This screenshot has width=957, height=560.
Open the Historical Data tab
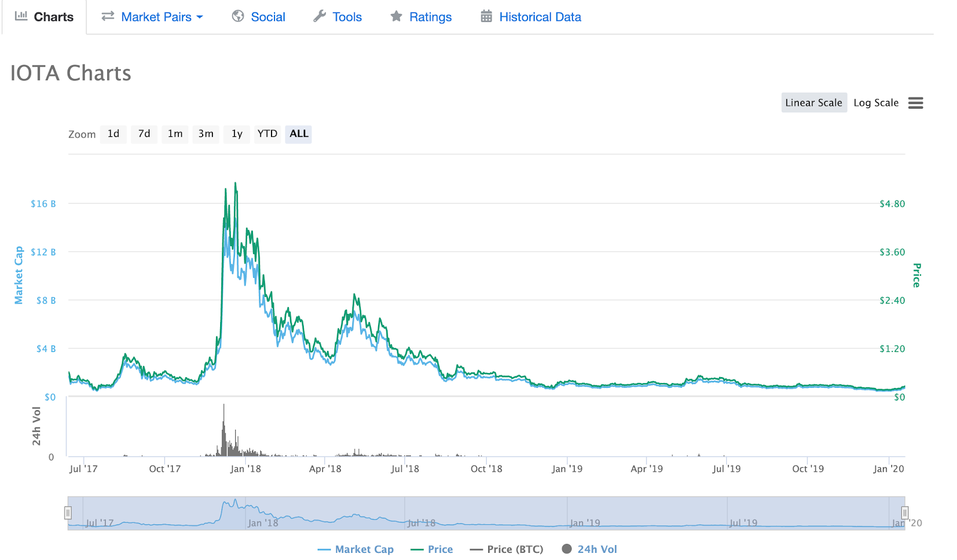tap(531, 17)
